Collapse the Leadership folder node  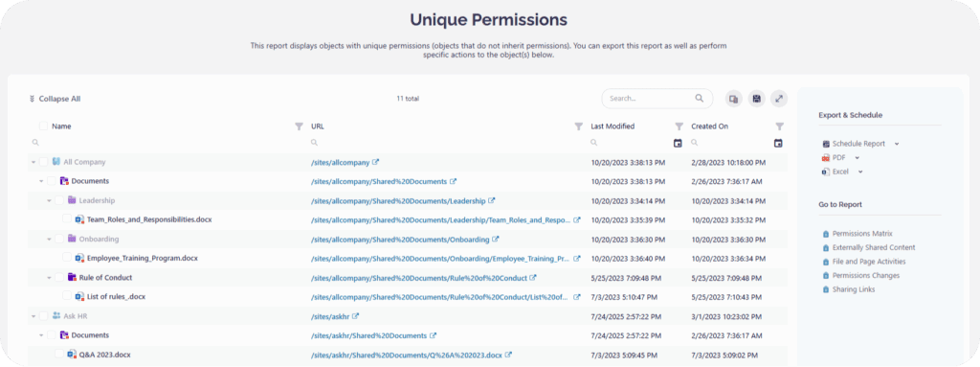point(49,201)
